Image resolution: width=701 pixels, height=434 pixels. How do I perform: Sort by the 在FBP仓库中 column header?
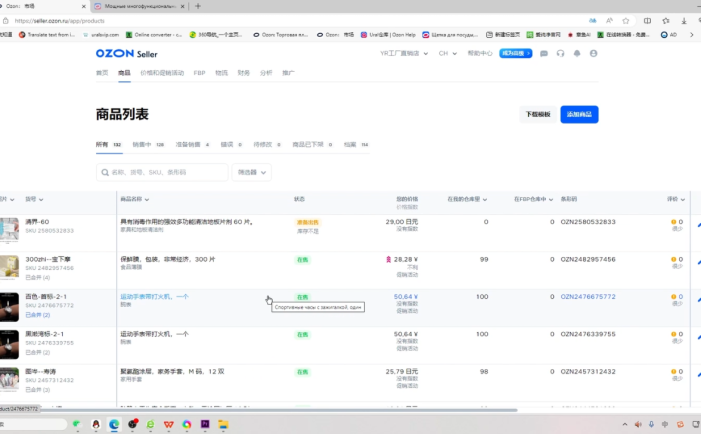click(x=533, y=199)
